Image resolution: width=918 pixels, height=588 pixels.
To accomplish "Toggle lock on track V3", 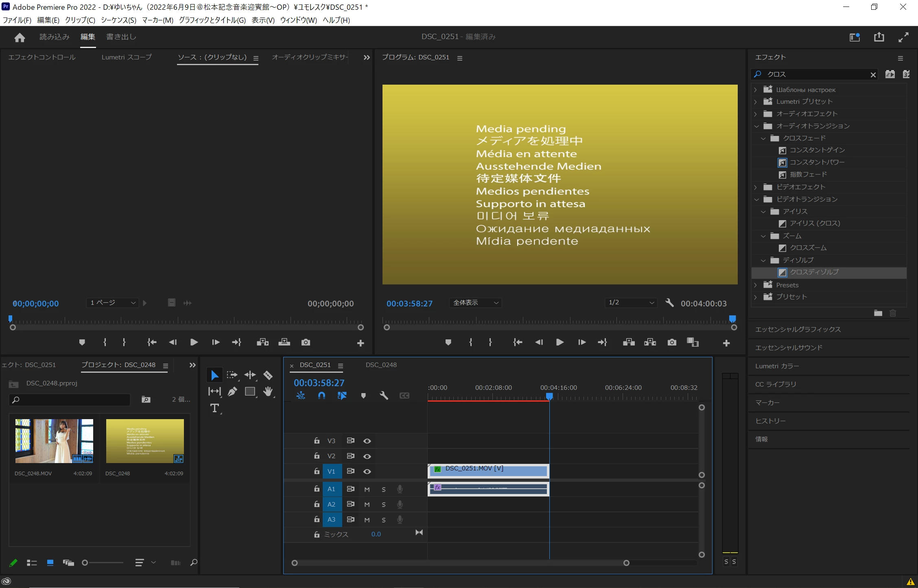I will (x=317, y=441).
